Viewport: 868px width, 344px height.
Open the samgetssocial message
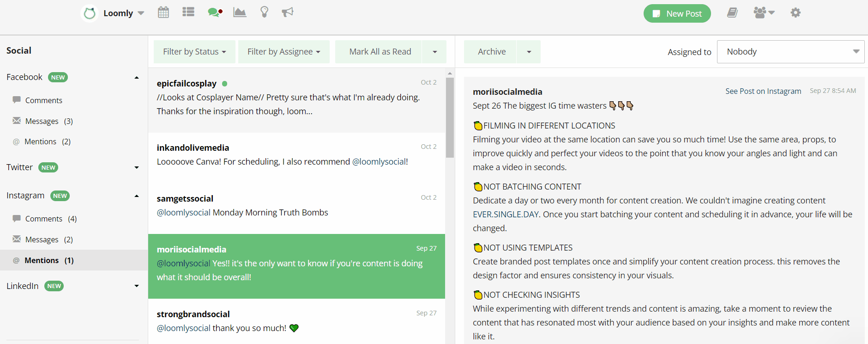click(296, 209)
